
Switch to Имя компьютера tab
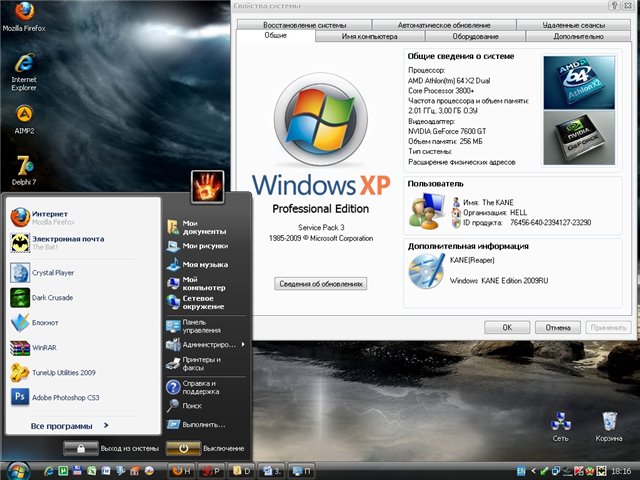coord(369,36)
